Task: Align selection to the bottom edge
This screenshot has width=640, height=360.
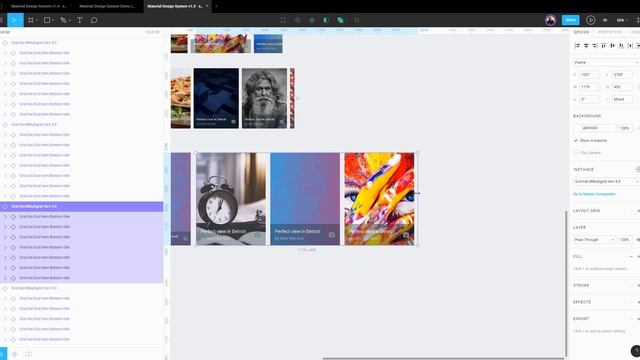Action: coord(621,46)
